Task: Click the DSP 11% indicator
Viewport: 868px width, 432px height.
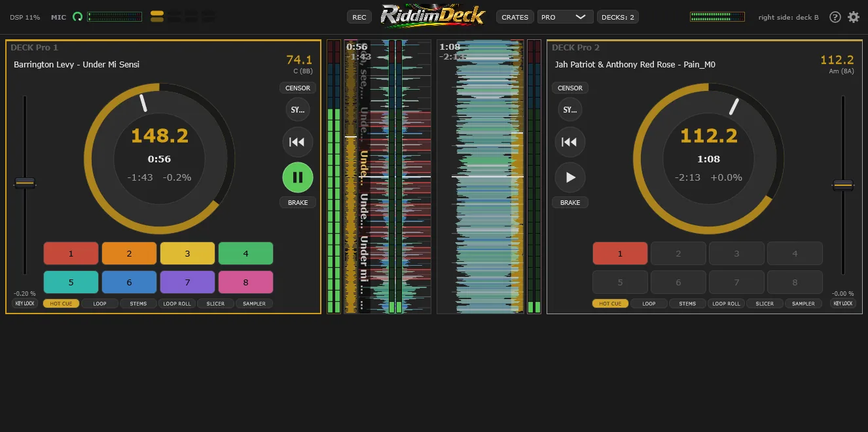Action: (25, 17)
